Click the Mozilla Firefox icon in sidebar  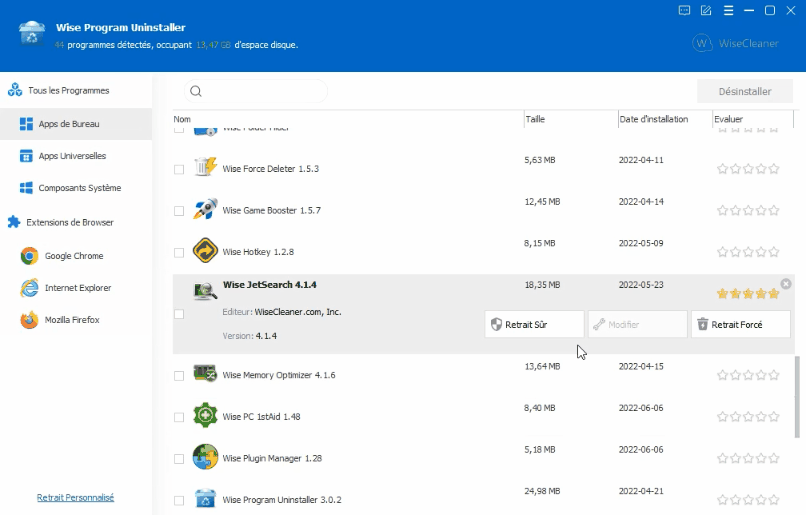(x=29, y=320)
